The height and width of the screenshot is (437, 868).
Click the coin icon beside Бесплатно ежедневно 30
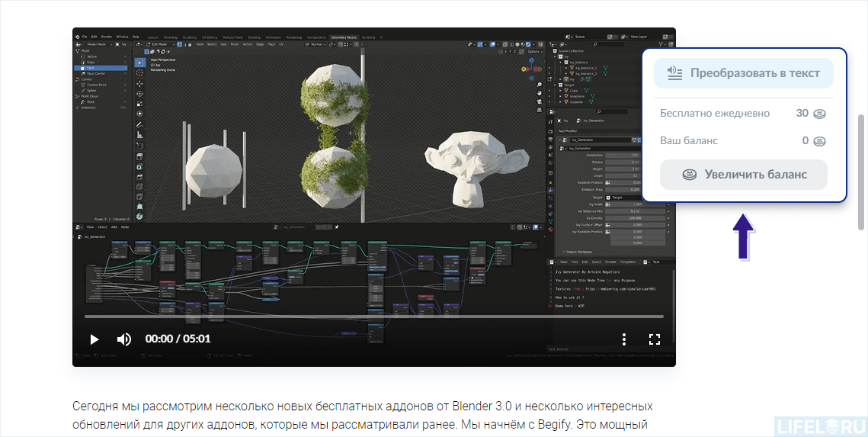819,114
